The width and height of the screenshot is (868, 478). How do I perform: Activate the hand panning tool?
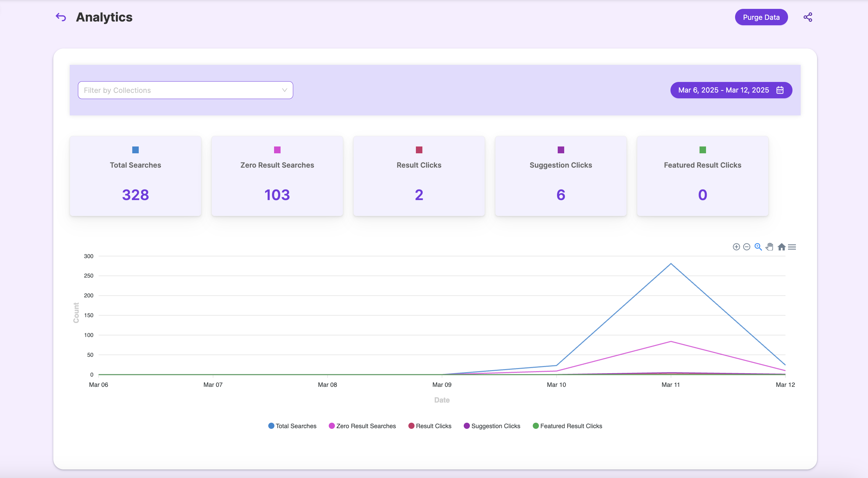point(769,247)
